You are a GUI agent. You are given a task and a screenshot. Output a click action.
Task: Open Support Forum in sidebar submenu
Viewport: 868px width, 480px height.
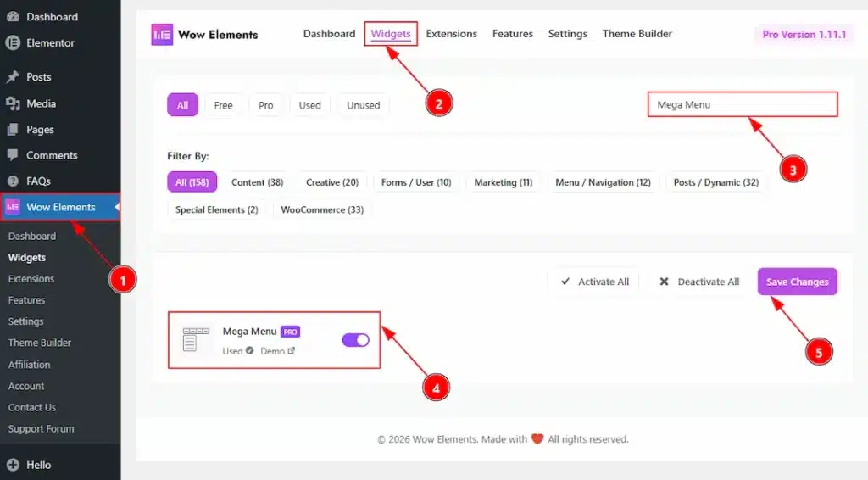point(41,429)
